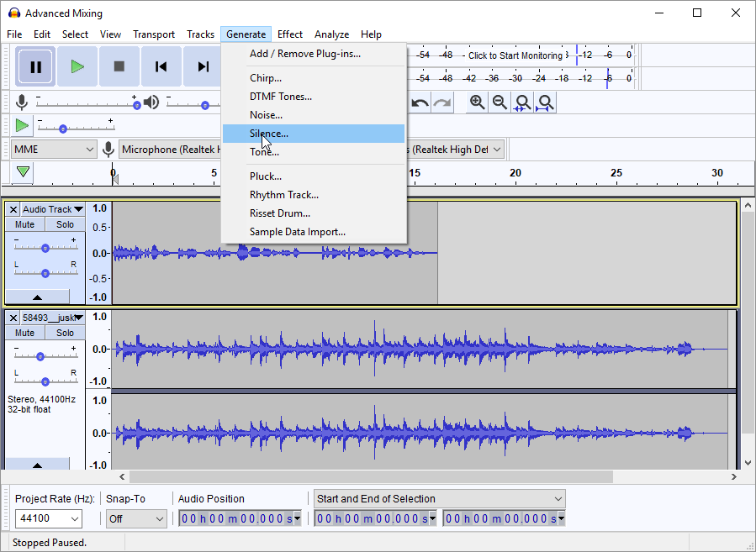The width and height of the screenshot is (756, 552).
Task: Open the MME audio host dropdown
Action: [x=54, y=150]
